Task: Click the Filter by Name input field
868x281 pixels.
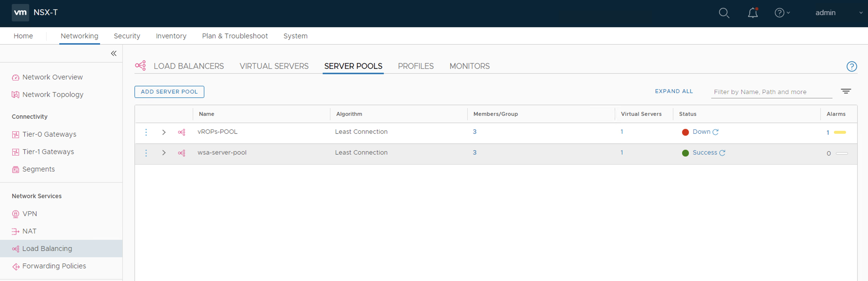Action: [771, 92]
